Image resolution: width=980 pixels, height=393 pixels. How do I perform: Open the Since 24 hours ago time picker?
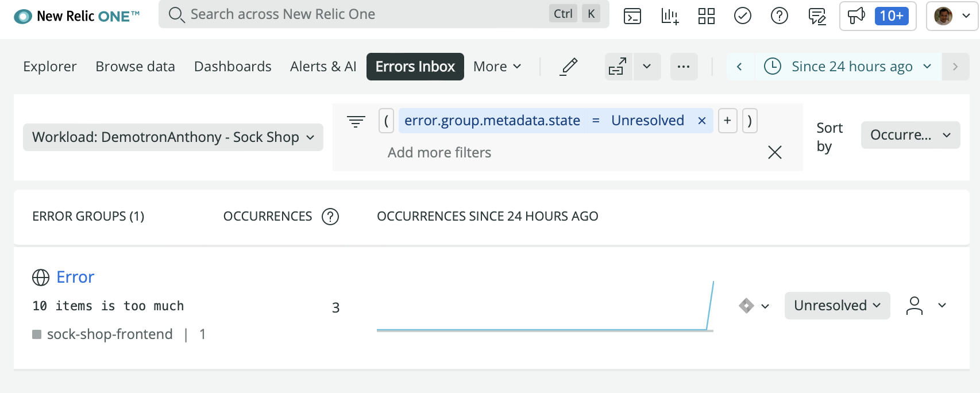click(848, 67)
